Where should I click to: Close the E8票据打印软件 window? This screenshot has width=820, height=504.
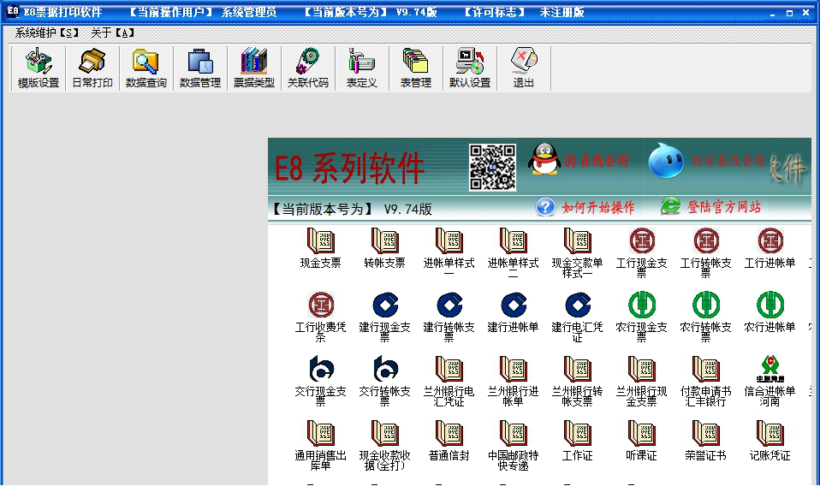[x=806, y=13]
